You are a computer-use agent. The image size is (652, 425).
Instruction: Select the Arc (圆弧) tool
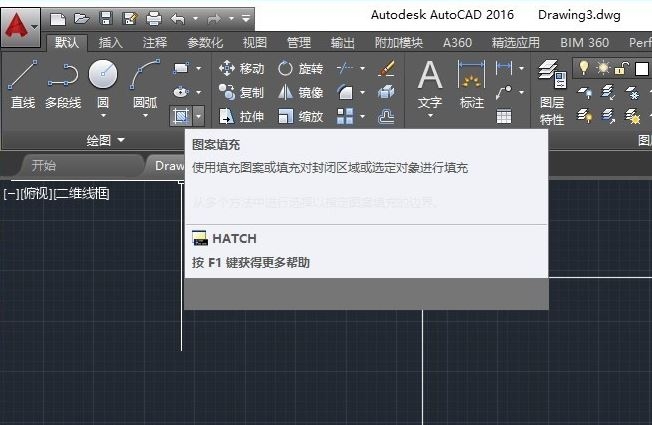tap(145, 83)
